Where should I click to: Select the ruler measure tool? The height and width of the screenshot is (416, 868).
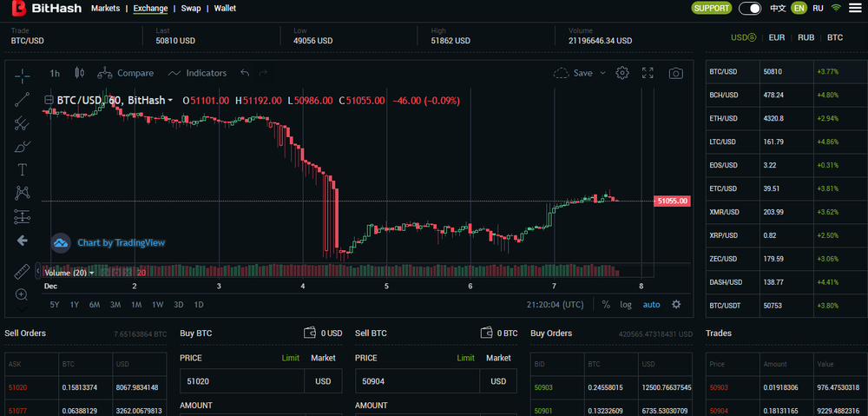point(23,272)
